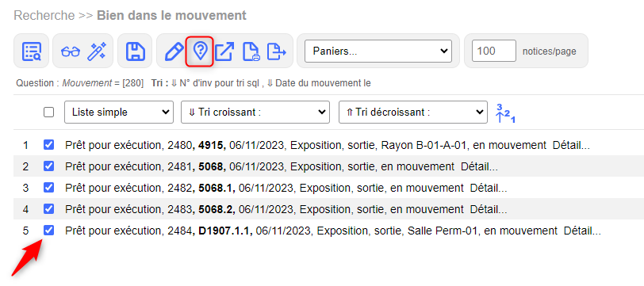Toggle the select-all checkbox in header
Image resolution: width=644 pixels, height=286 pixels.
coord(48,112)
